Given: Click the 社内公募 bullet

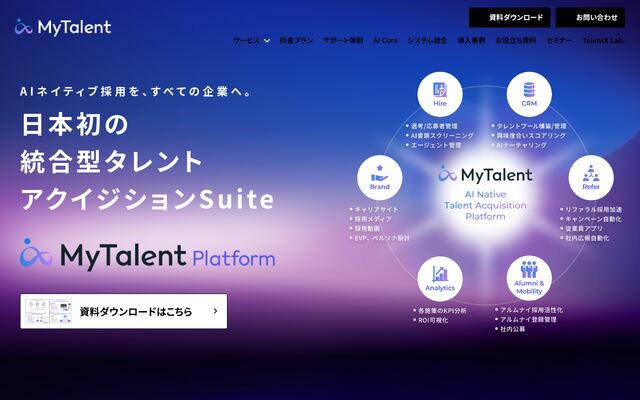Looking at the screenshot, I should tap(513, 329).
